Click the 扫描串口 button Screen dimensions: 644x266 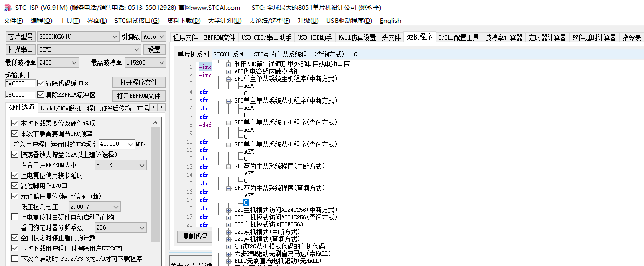(21, 49)
